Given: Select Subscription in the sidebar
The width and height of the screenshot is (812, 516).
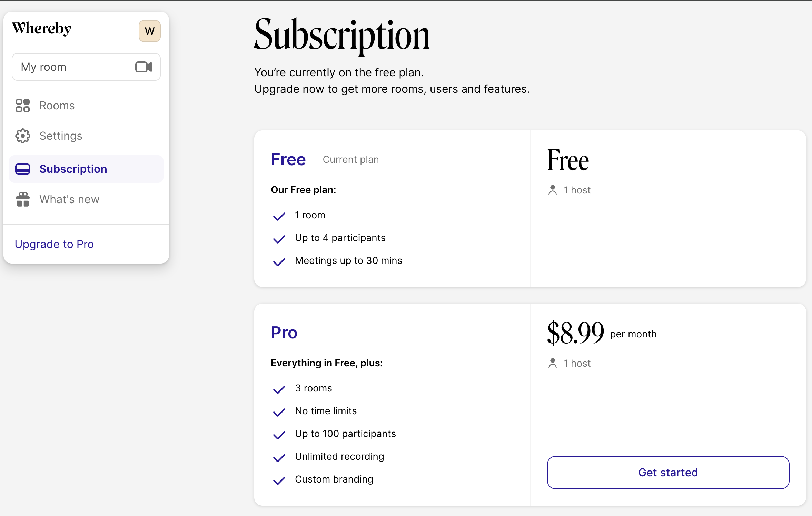Looking at the screenshot, I should click(x=73, y=169).
